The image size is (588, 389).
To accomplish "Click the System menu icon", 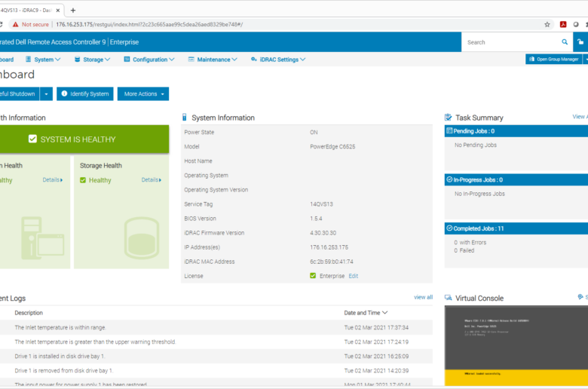I will (28, 60).
